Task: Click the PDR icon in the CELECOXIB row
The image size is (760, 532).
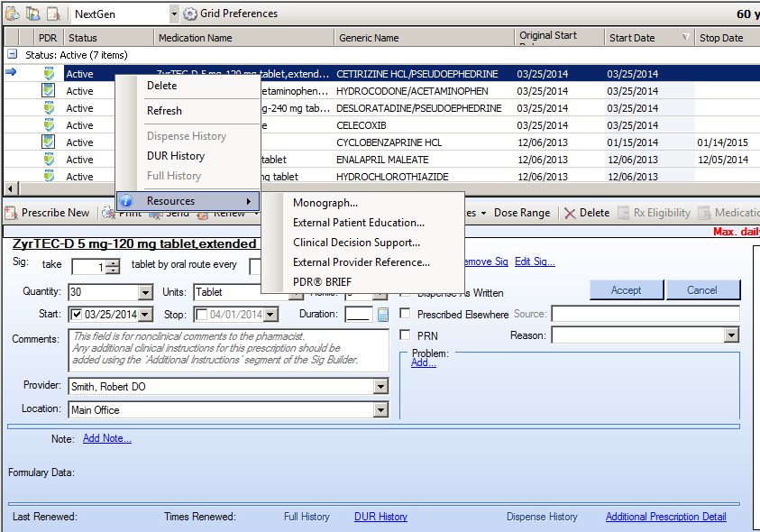Action: click(49, 124)
